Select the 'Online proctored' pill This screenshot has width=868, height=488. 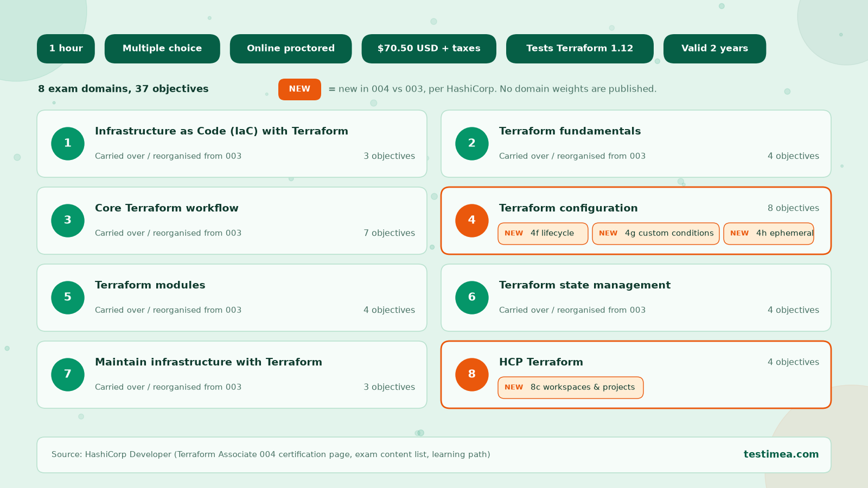(291, 49)
